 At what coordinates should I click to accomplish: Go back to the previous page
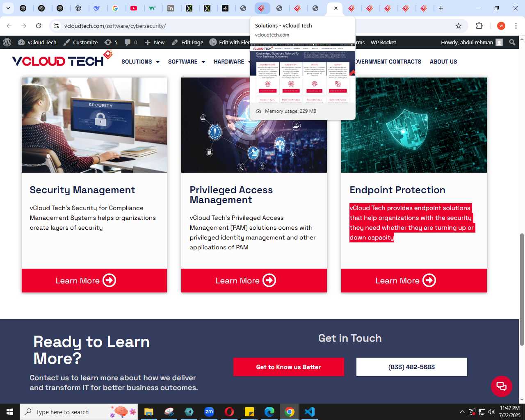(x=9, y=26)
